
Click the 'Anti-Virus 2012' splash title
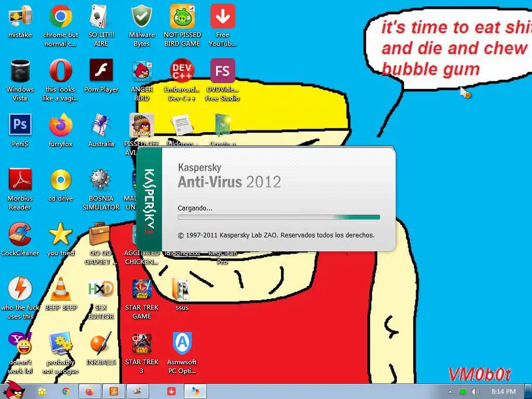pos(229,182)
